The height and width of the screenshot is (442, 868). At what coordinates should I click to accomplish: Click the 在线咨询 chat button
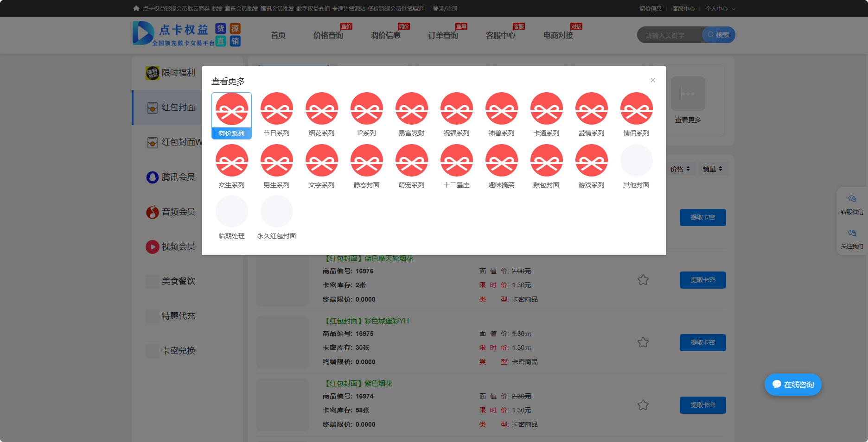point(793,385)
